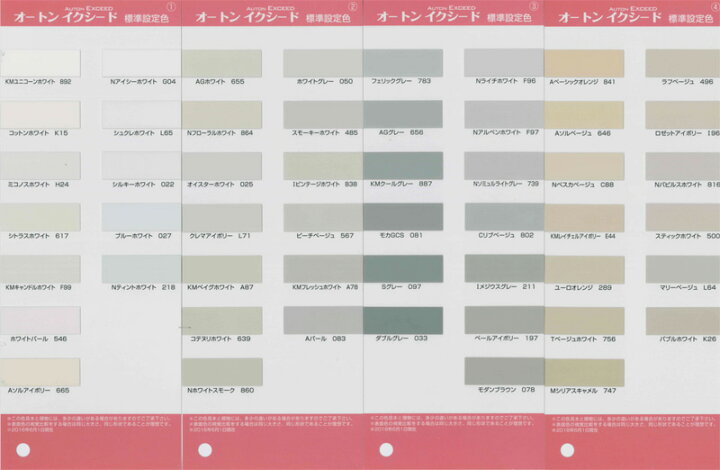Select the ミコノスホワイト H24 color chip

point(40,166)
